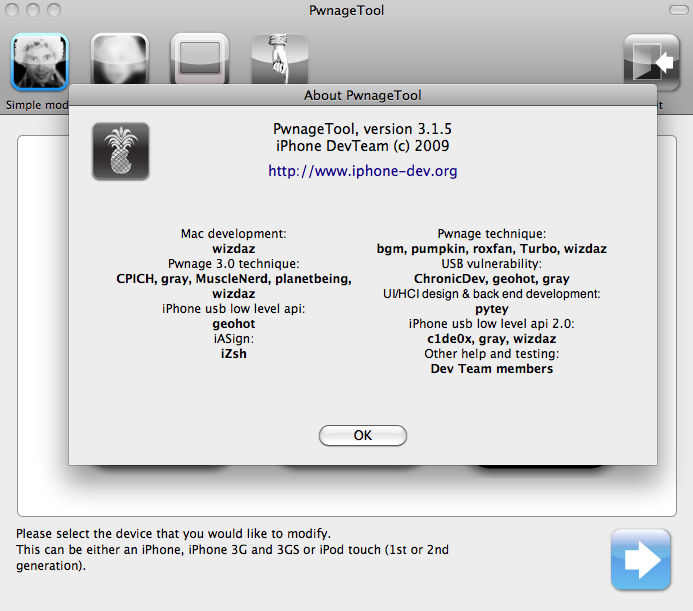This screenshot has width=693, height=611.
Task: Click the toolbar toggle pill in title bar
Action: 678,10
